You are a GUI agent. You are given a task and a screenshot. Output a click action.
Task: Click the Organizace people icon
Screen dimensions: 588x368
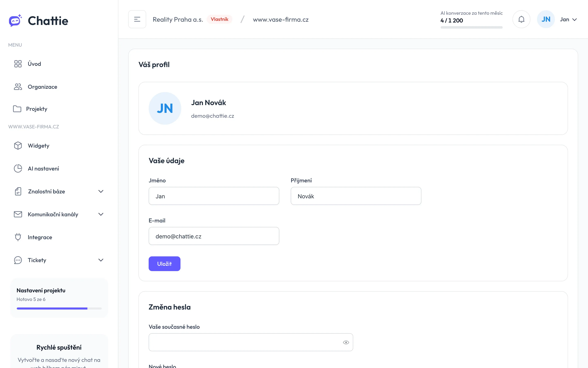click(x=18, y=87)
